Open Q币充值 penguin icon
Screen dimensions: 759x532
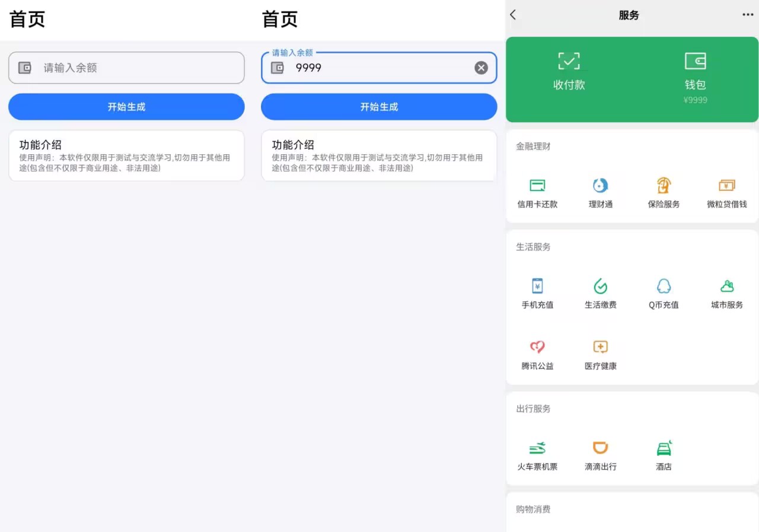pos(664,286)
